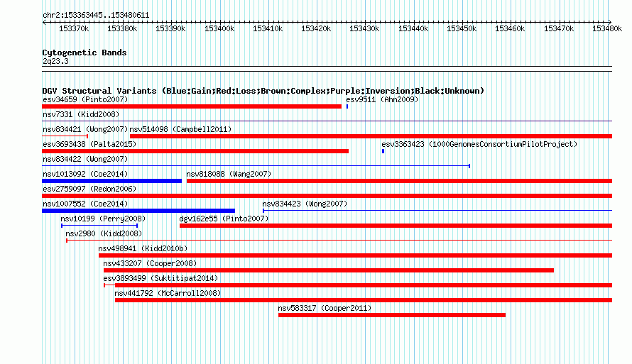This screenshot has width=632, height=364.
Task: Open the nsv818088 (Wang2007) label
Action: [x=229, y=174]
